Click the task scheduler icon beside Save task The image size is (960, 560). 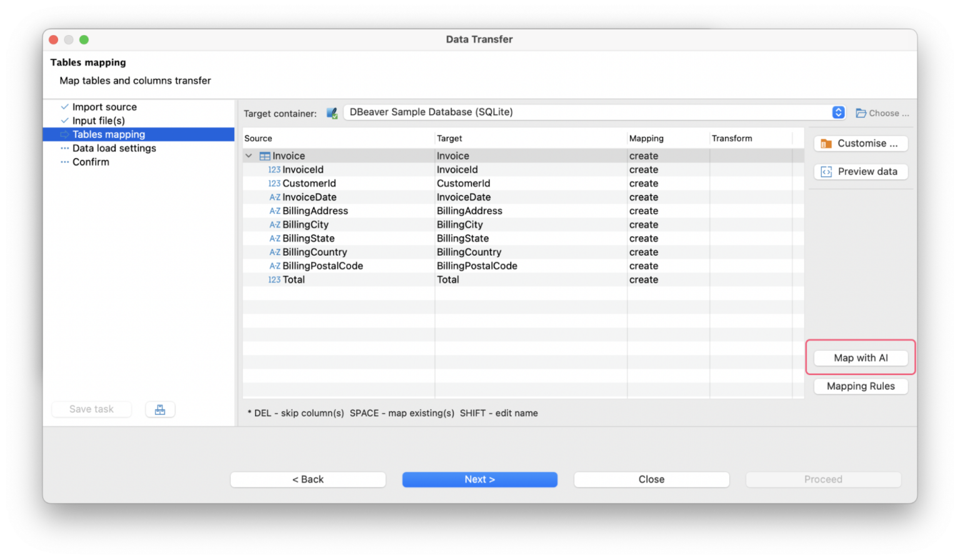click(160, 409)
